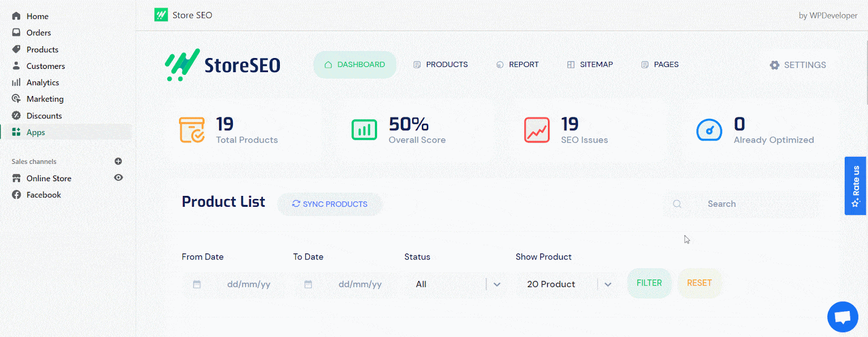Click the by WPDeveloper text
The width and height of the screenshot is (868, 337).
(x=828, y=16)
